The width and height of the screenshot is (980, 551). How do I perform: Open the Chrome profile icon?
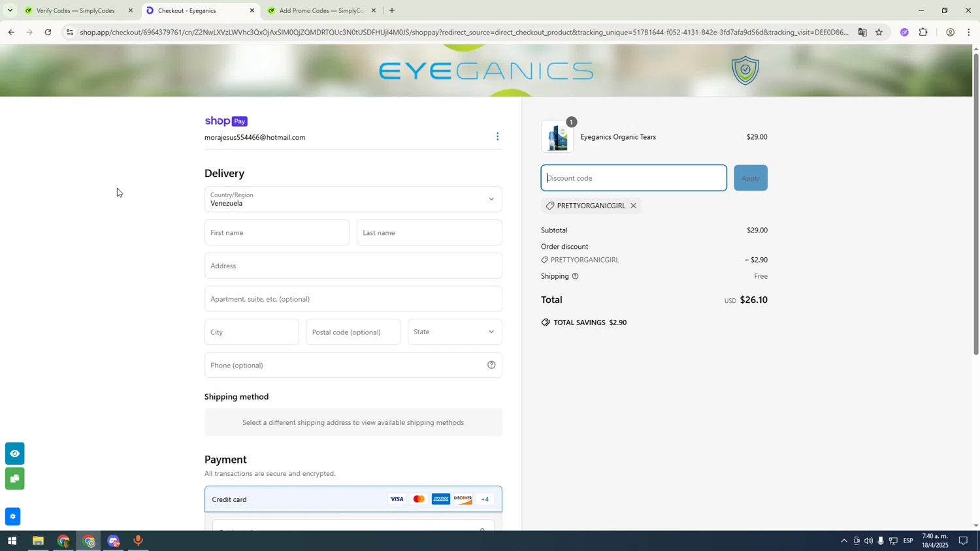(950, 32)
